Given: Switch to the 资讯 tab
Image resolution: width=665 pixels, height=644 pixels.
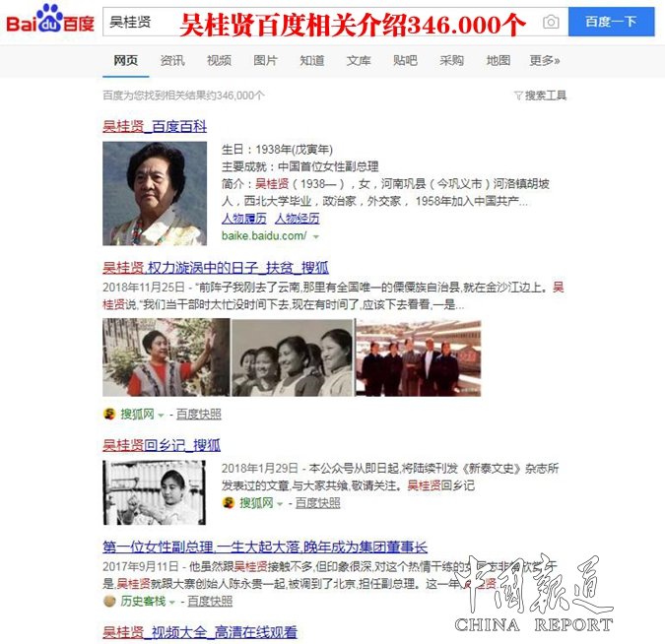Looking at the screenshot, I should pos(172,61).
